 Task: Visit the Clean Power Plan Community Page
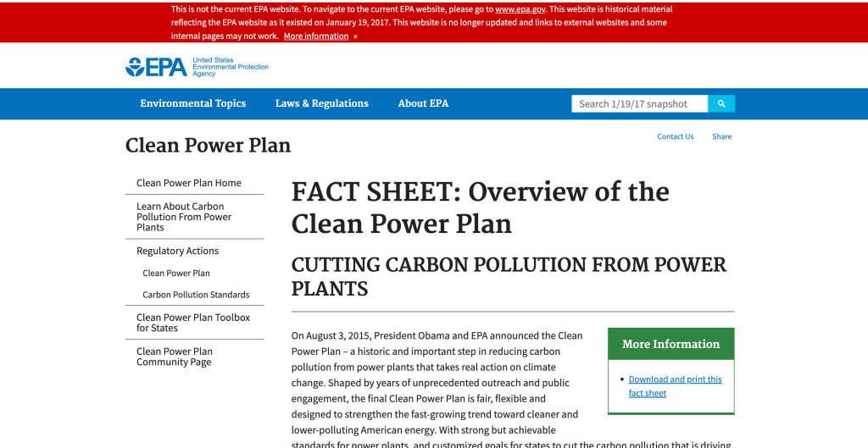pyautogui.click(x=175, y=357)
